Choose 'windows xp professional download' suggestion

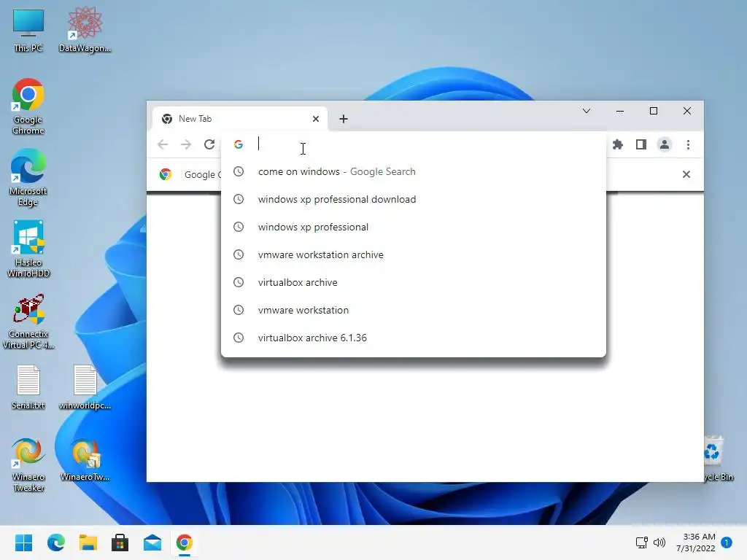(414, 199)
